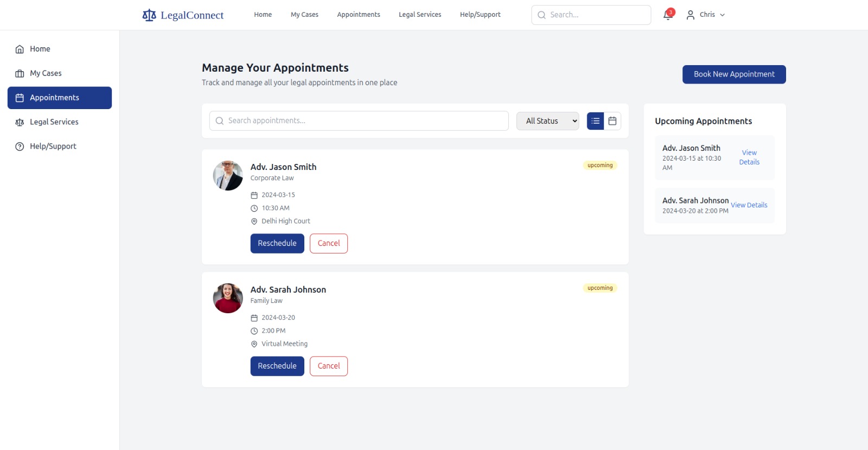This screenshot has width=868, height=450.
Task: Click the magnifier in top search bar
Action: pyautogui.click(x=541, y=15)
